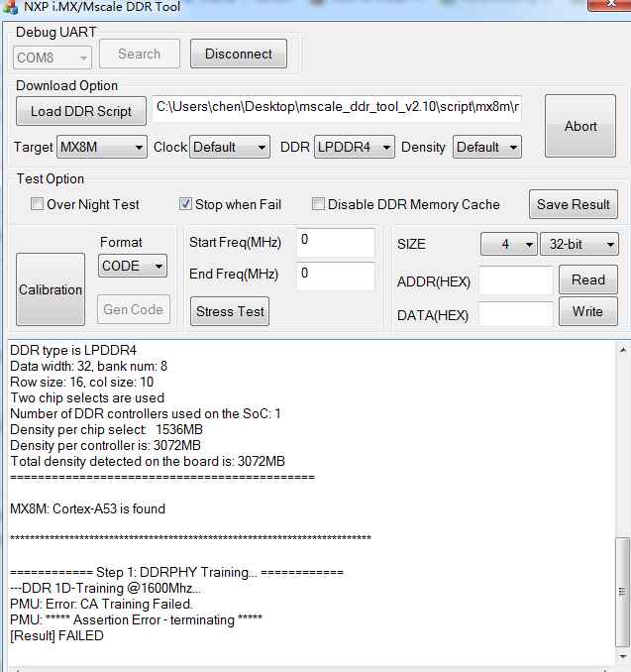Click log line 'Data width: 32, bank num: 8'

(x=89, y=366)
